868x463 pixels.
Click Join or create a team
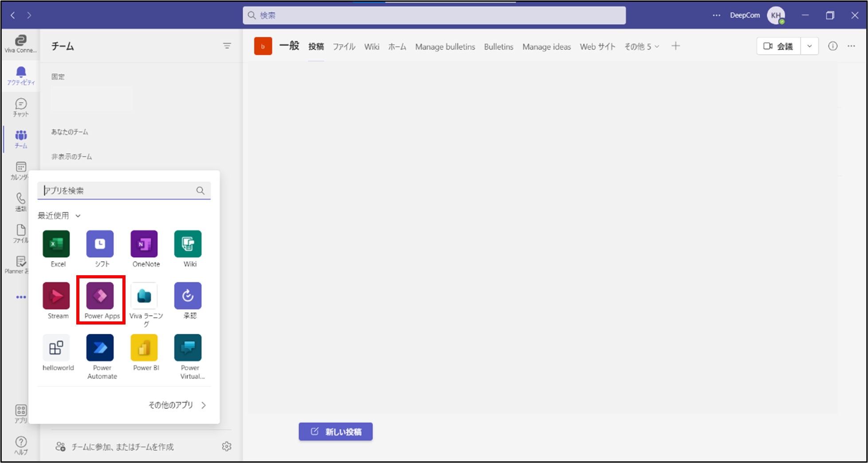coord(114,447)
